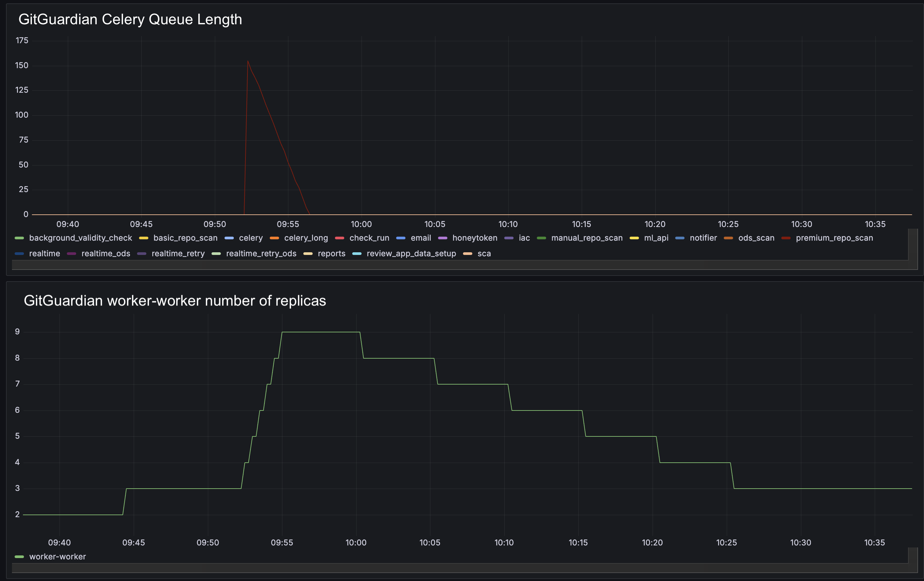Click the premium_repo_scan legend color swatch

point(786,238)
